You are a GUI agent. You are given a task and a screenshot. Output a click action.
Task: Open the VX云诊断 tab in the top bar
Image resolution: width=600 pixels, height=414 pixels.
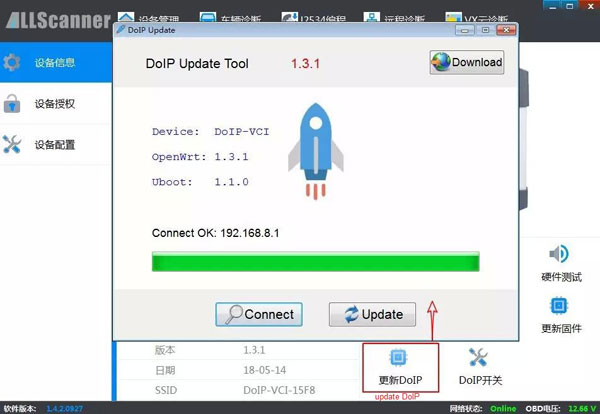(x=477, y=18)
